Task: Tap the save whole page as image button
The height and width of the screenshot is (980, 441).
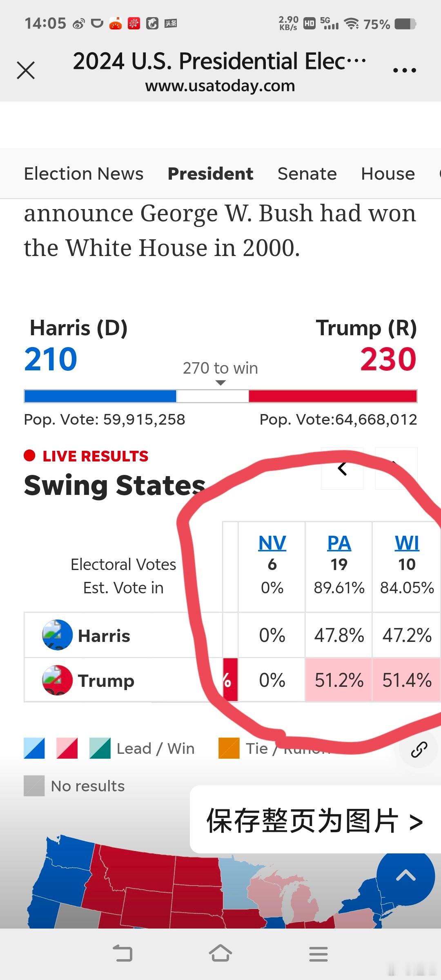Action: pos(314,821)
